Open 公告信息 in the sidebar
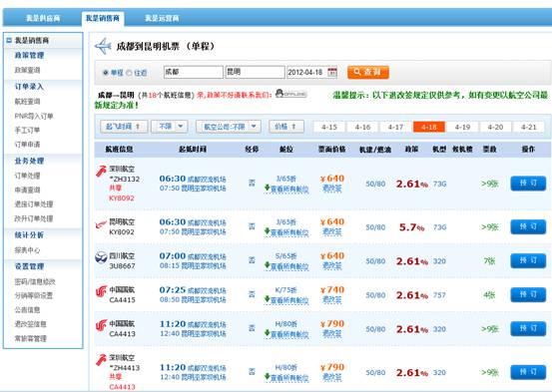The height and width of the screenshot is (392, 552). point(28,309)
